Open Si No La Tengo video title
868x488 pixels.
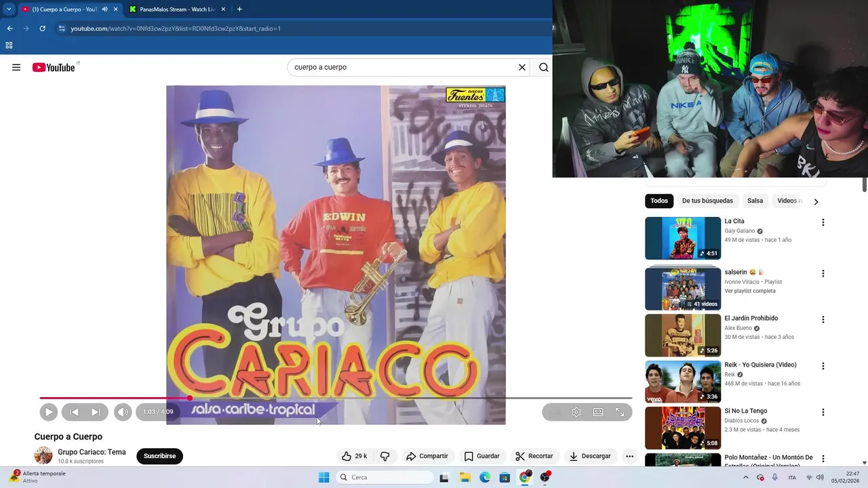pyautogui.click(x=746, y=411)
